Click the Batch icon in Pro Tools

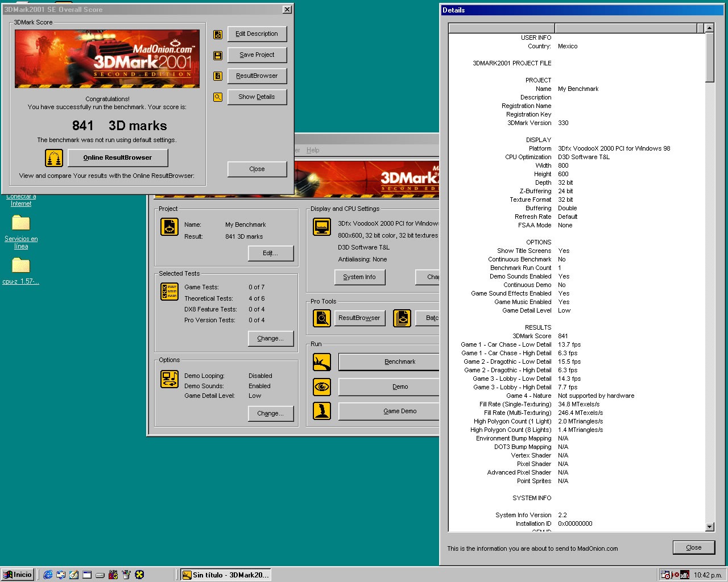tap(402, 318)
